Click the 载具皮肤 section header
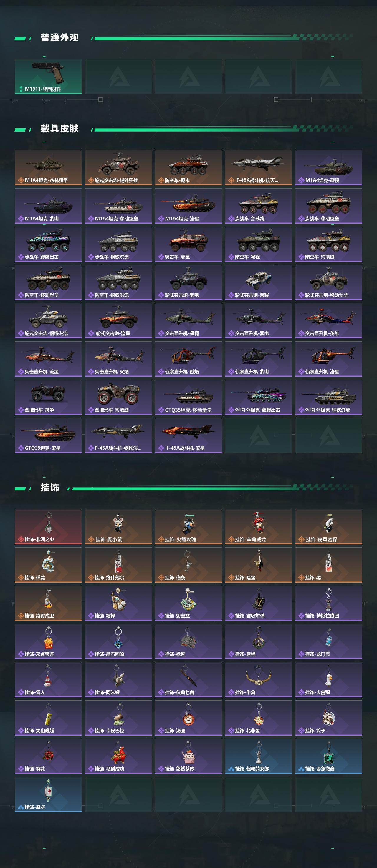Viewport: 377px width, 868px height. click(x=59, y=129)
